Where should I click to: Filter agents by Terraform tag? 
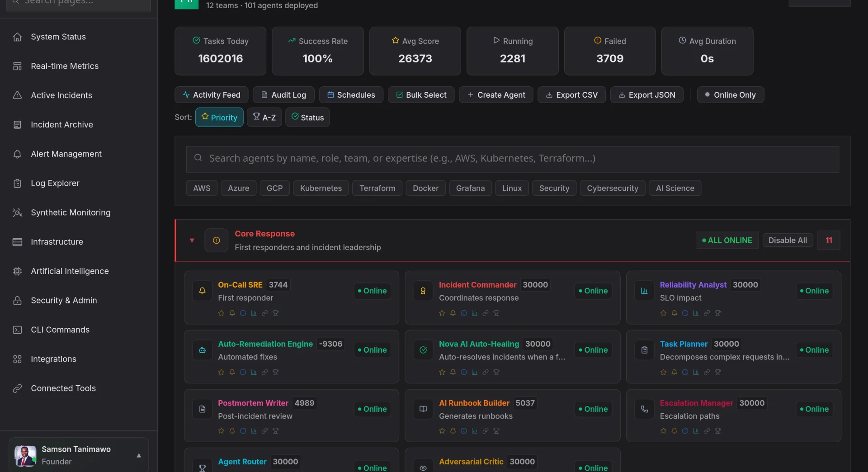coord(377,189)
